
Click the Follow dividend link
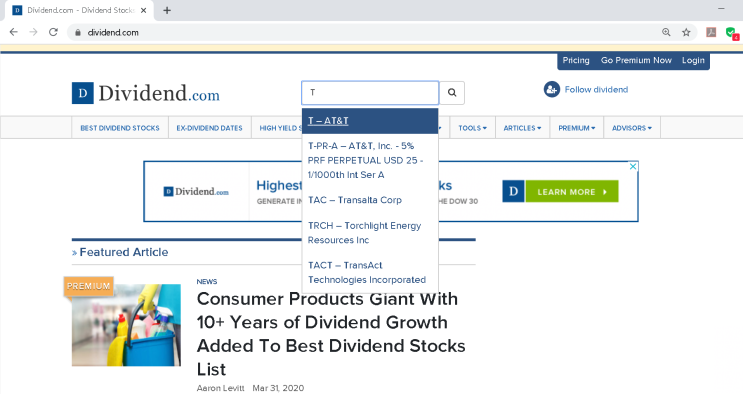click(x=596, y=90)
